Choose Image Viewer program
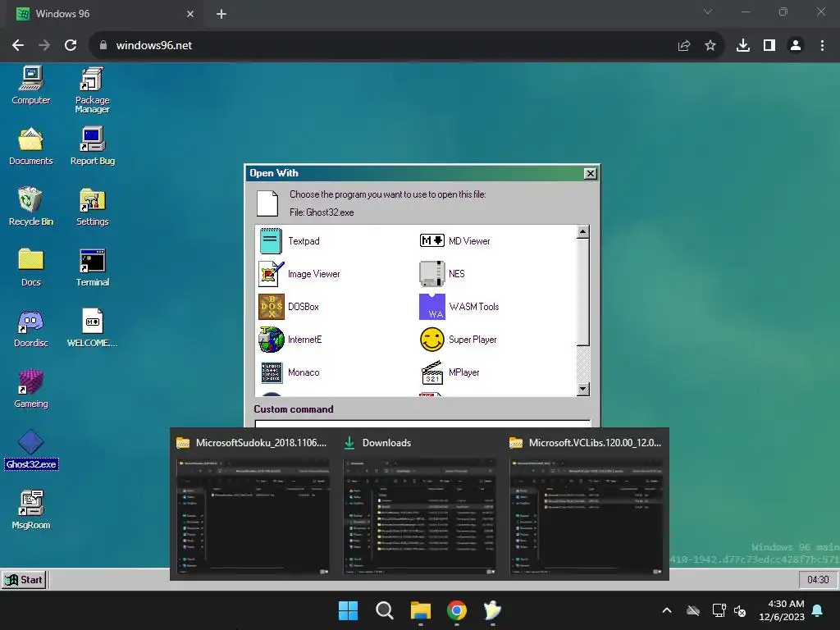 (x=300, y=274)
